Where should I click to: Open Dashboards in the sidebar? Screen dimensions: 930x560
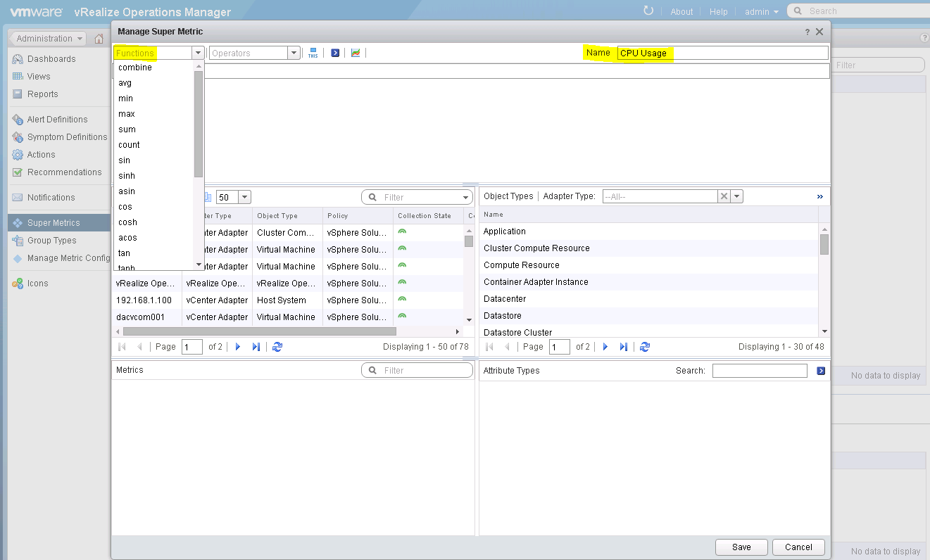coord(51,59)
